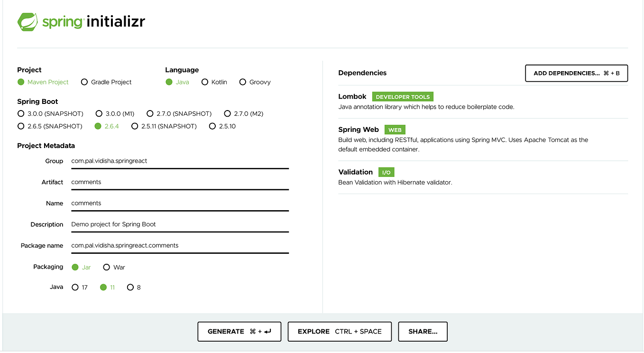
Task: Open the Share dialog
Action: (x=422, y=331)
